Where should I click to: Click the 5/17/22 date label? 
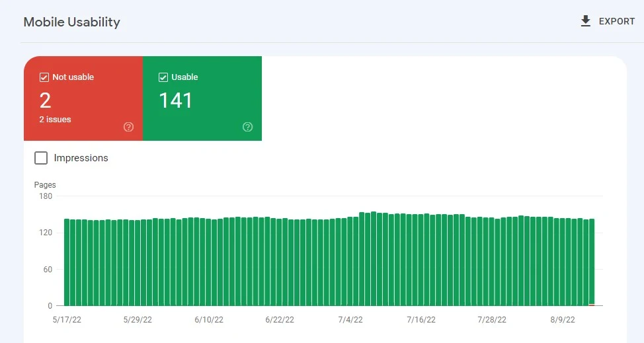67,320
